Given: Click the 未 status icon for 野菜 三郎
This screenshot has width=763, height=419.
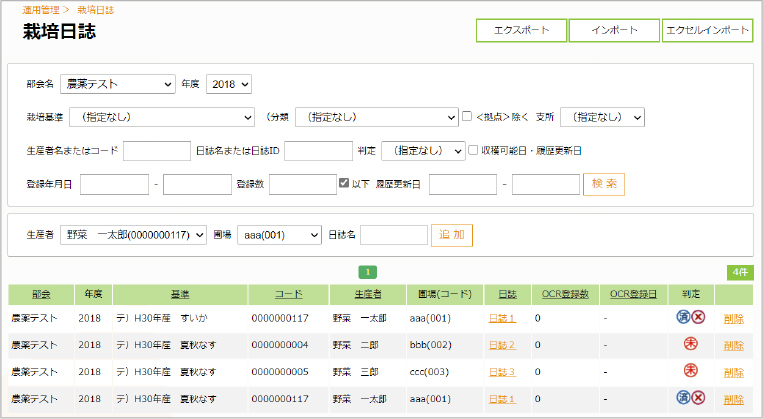Looking at the screenshot, I should (x=690, y=370).
